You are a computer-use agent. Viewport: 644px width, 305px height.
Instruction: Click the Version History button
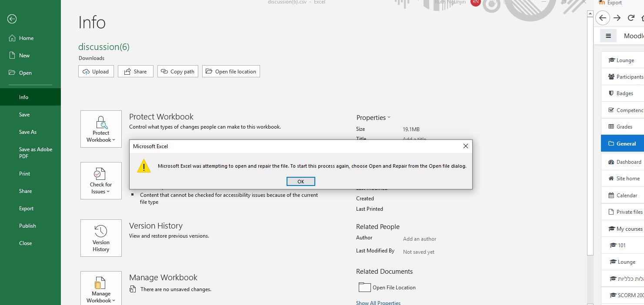(x=101, y=238)
